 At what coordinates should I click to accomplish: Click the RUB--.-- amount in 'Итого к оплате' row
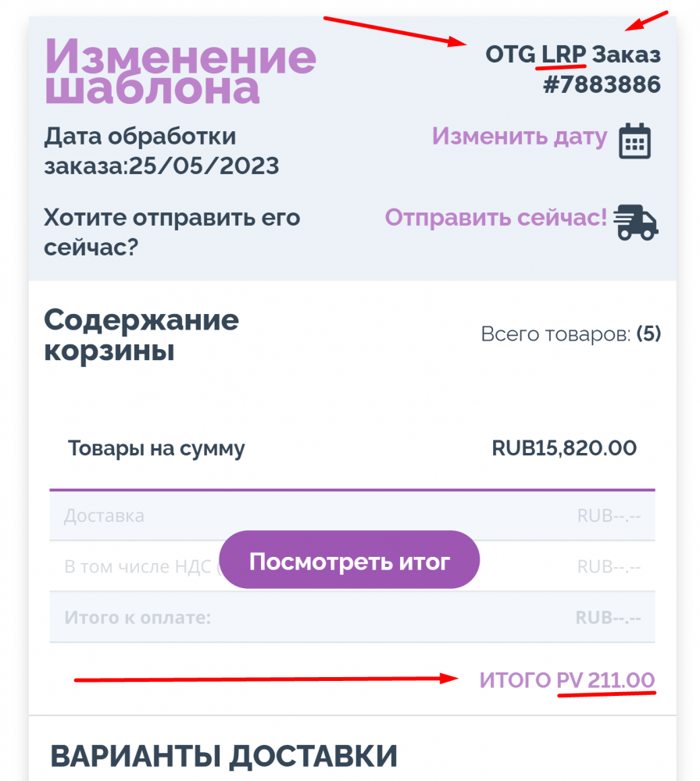(608, 618)
